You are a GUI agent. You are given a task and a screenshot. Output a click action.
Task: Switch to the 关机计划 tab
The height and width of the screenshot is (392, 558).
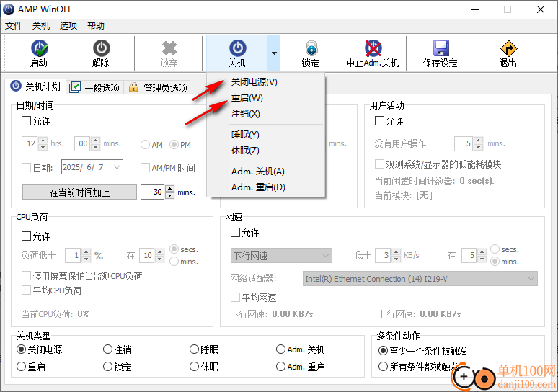(x=36, y=86)
